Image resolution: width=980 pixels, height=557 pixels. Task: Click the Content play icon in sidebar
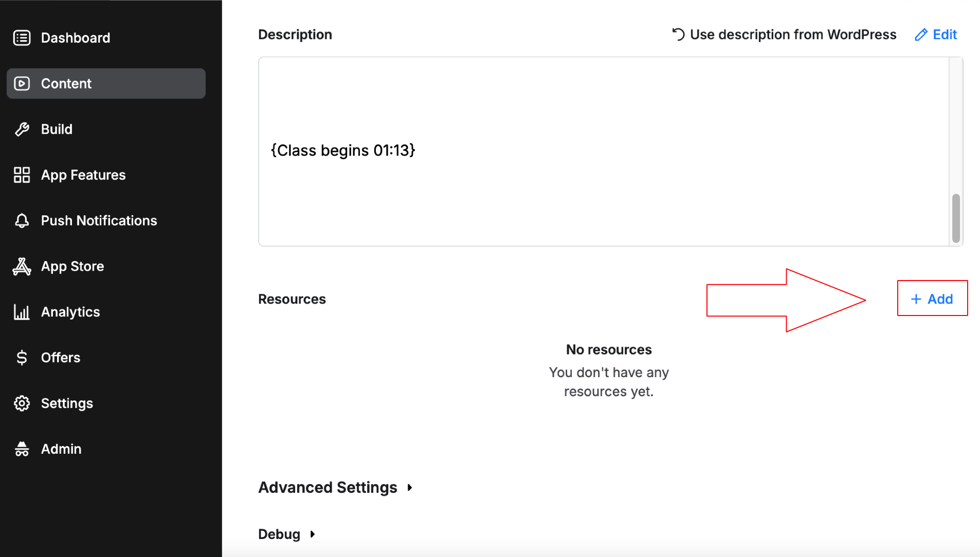tap(22, 84)
